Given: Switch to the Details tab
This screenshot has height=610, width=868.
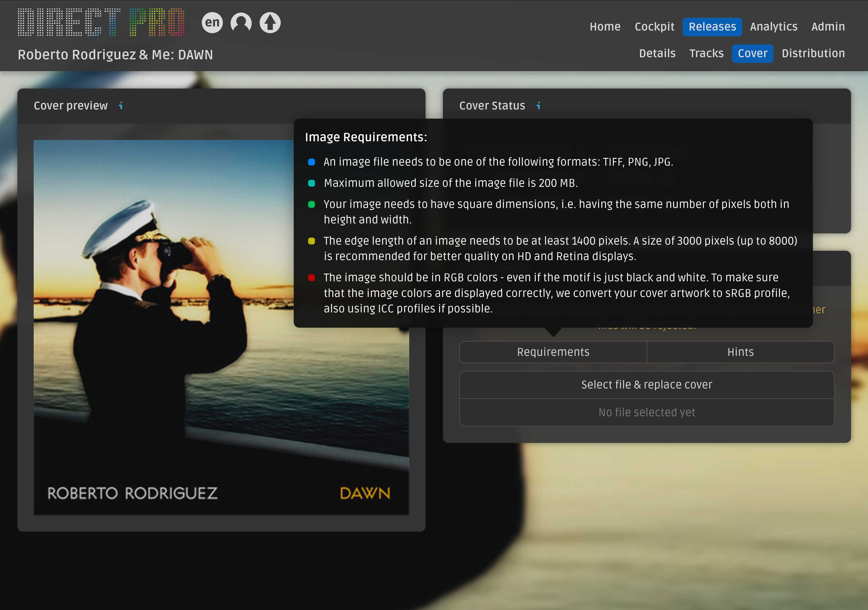Looking at the screenshot, I should point(657,53).
